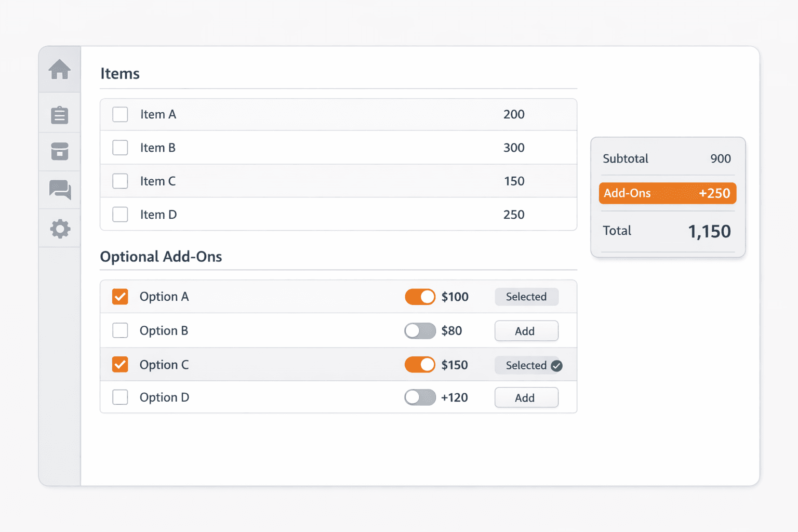Click the Add button for Option B
The image size is (798, 532).
pyautogui.click(x=526, y=330)
